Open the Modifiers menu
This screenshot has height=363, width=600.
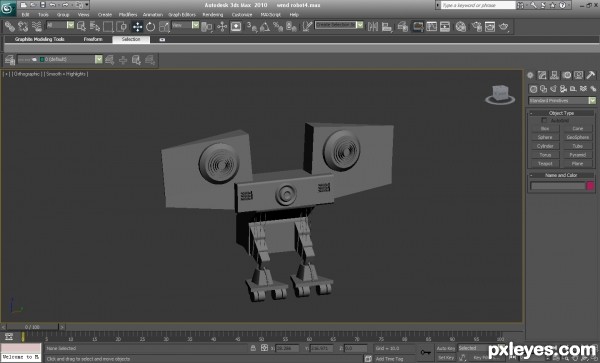(128, 15)
